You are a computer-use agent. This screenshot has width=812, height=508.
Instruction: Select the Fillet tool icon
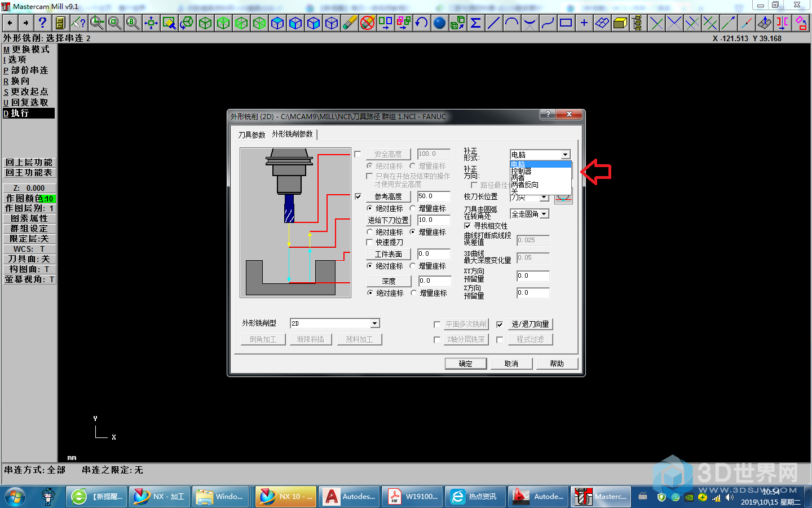529,23
